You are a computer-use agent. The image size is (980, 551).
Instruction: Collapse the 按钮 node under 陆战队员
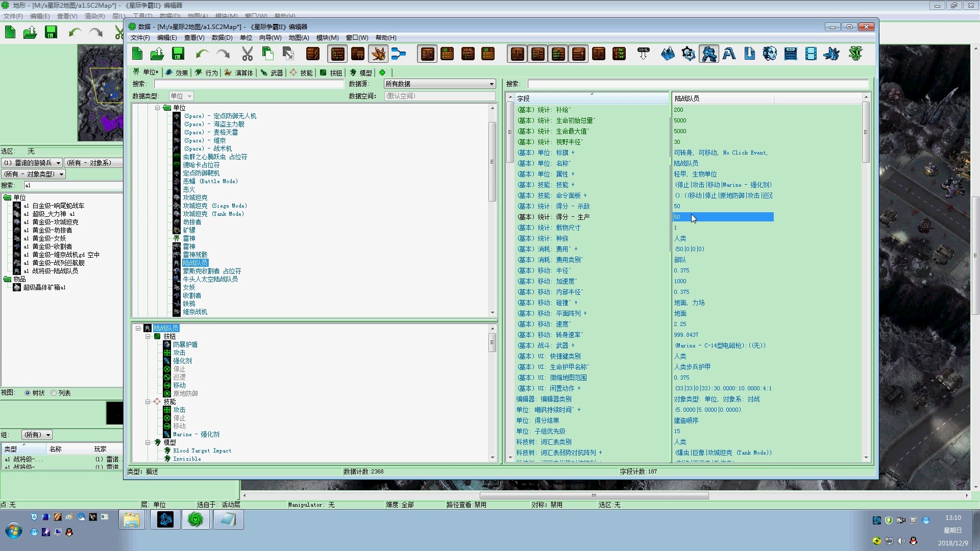coord(148,336)
